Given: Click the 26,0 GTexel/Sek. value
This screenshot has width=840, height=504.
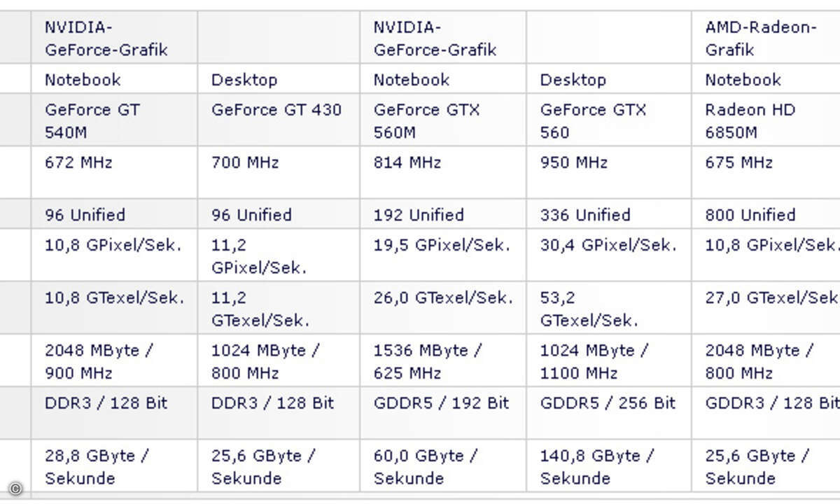Looking at the screenshot, I should pyautogui.click(x=443, y=297).
